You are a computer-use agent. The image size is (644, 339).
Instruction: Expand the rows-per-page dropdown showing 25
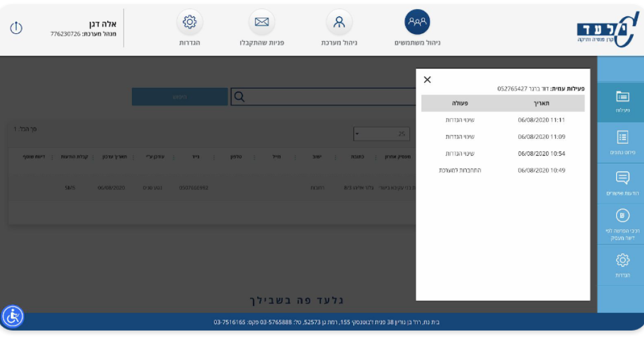381,134
